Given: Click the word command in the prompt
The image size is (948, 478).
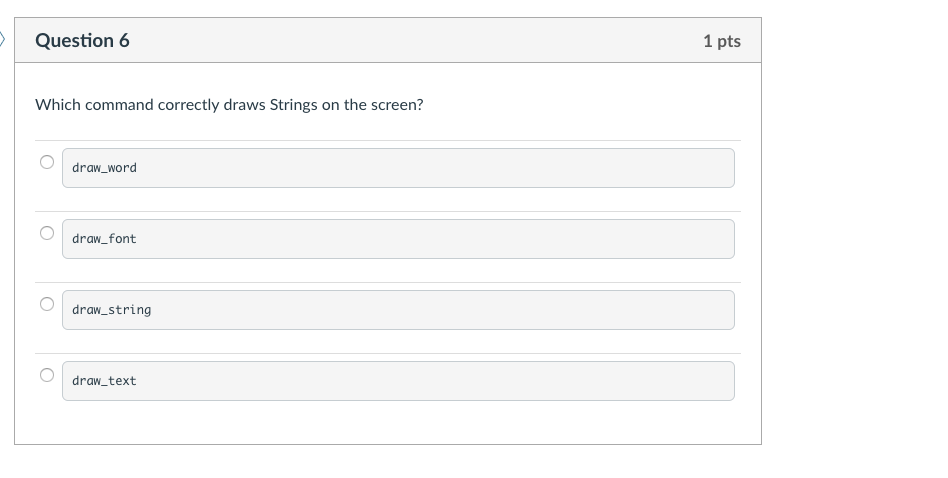Looking at the screenshot, I should click(x=119, y=104).
